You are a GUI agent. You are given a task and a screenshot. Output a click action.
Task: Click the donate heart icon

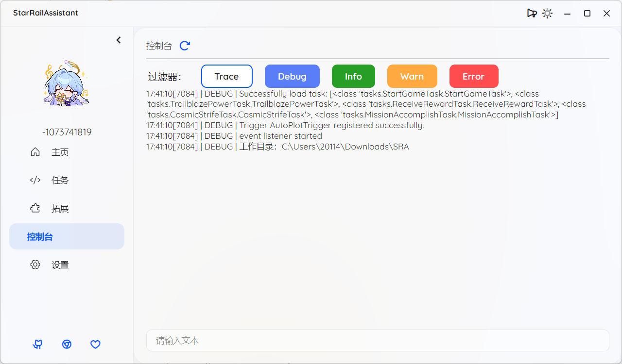[x=95, y=344]
